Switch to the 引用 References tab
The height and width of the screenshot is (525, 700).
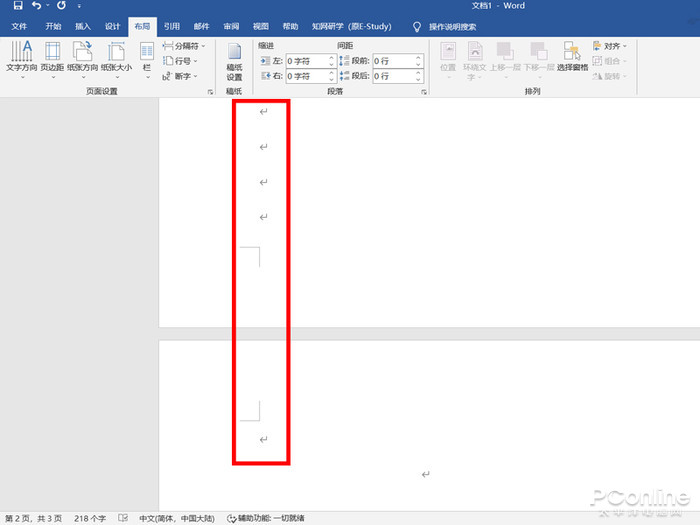[172, 27]
